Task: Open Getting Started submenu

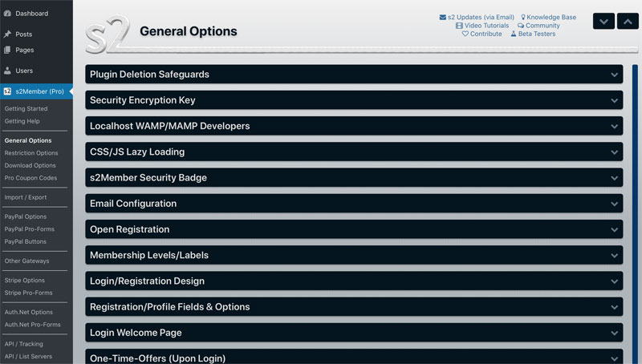Action: 26,109
